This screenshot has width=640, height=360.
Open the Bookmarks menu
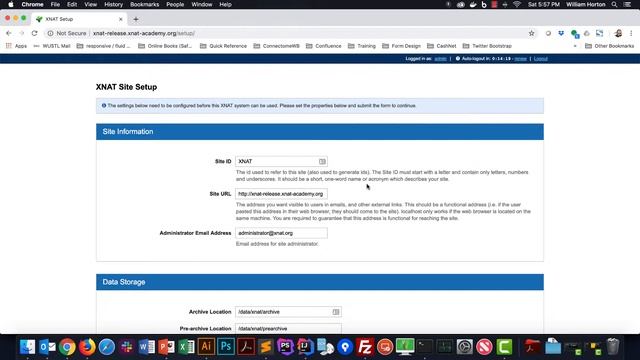coord(144,4)
